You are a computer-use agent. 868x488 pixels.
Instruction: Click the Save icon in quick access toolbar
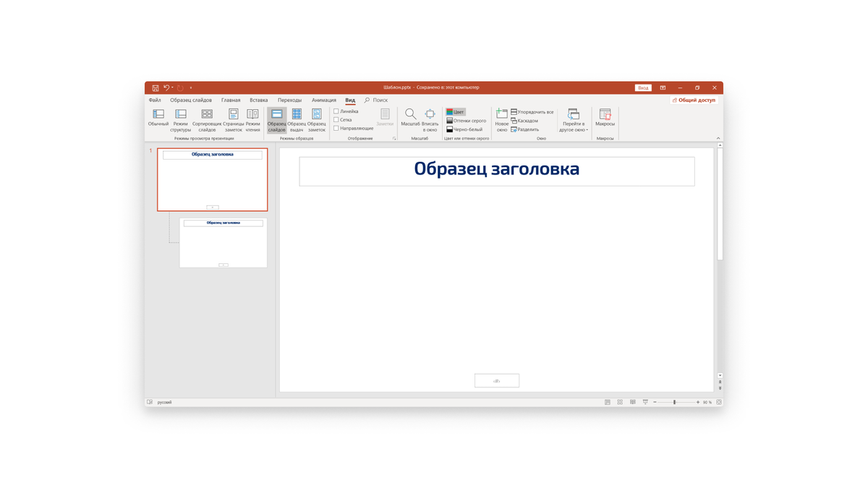click(156, 87)
